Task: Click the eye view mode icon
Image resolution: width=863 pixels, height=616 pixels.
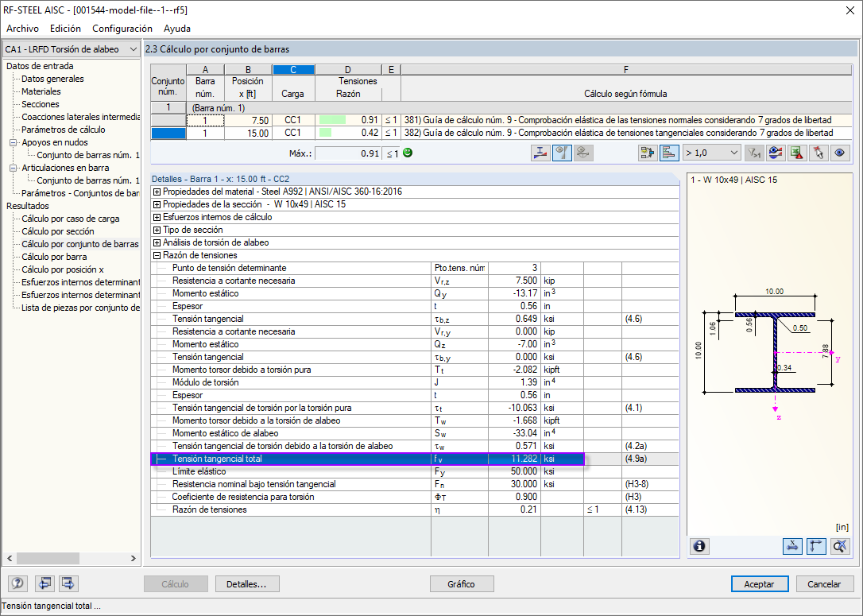Action: tap(838, 153)
